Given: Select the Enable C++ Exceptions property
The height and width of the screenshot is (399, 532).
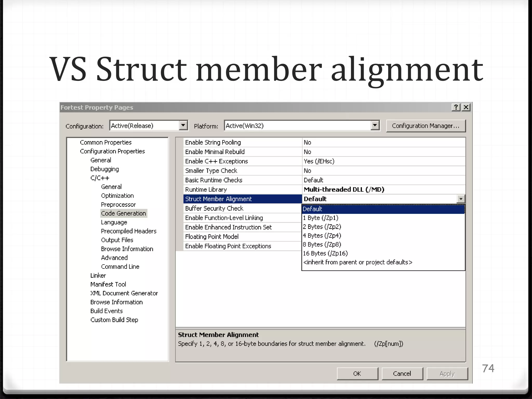Looking at the screenshot, I should coord(243,161).
